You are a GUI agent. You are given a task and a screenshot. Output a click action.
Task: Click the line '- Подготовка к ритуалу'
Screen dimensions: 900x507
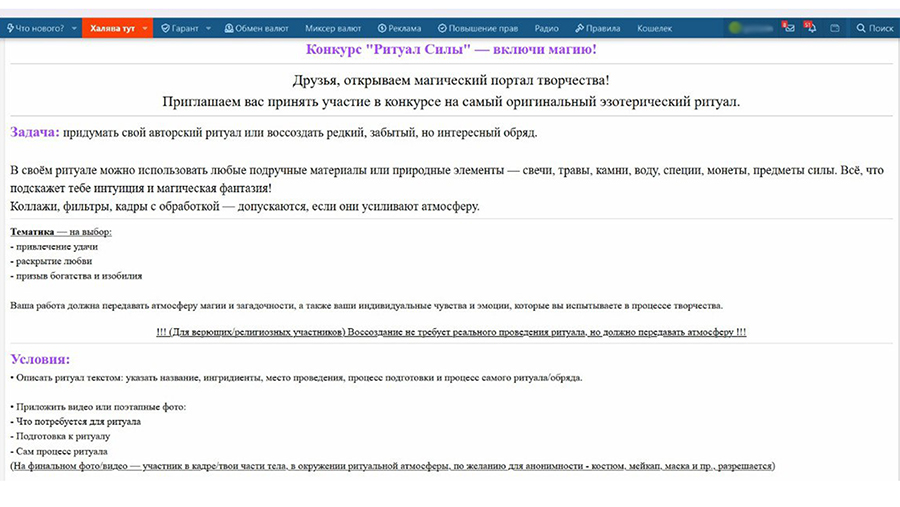(60, 436)
